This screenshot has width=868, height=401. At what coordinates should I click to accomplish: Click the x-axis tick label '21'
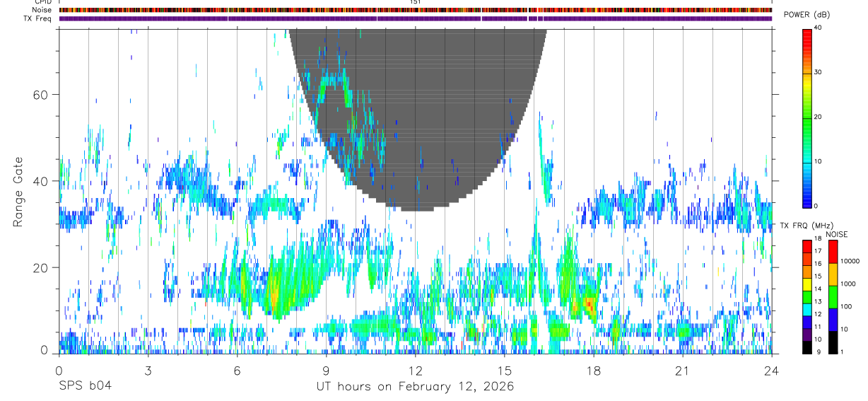pyautogui.click(x=682, y=371)
